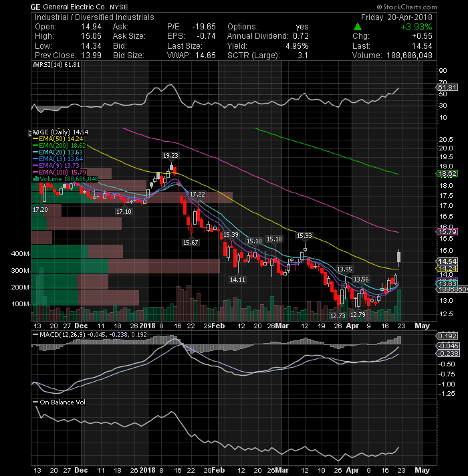Click the green up-triangle change indicator
This screenshot has width=468, height=476.
tap(358, 27)
